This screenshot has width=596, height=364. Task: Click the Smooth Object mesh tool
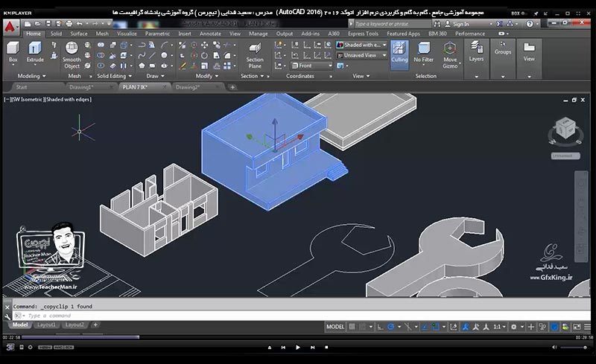point(72,56)
